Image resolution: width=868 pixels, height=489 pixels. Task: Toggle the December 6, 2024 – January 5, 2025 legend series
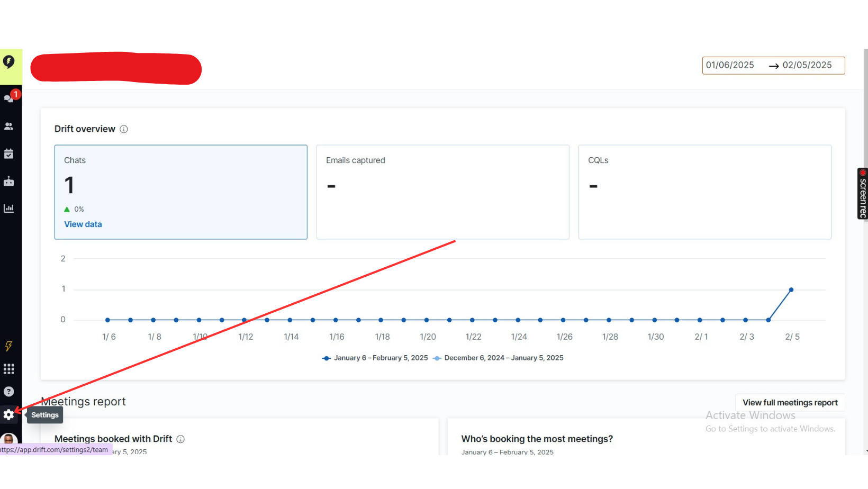pos(498,358)
